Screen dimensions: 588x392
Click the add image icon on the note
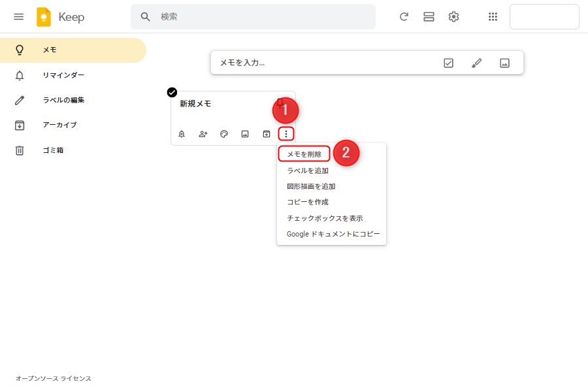coord(245,134)
